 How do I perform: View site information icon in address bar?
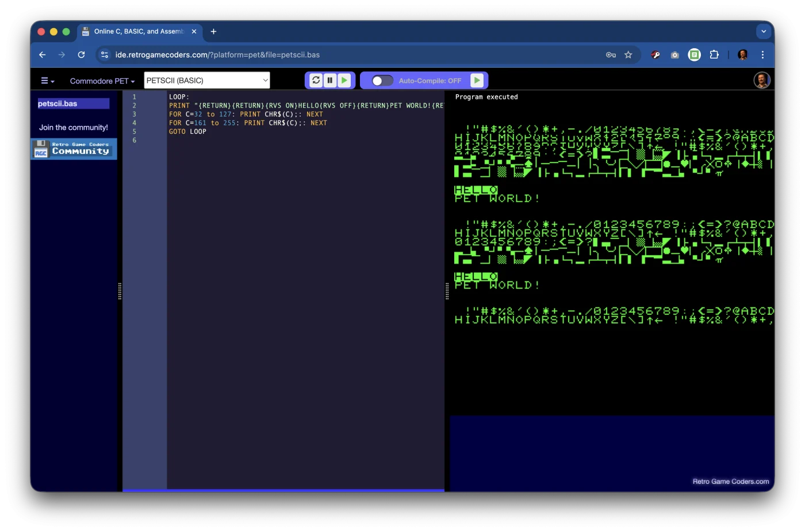105,55
